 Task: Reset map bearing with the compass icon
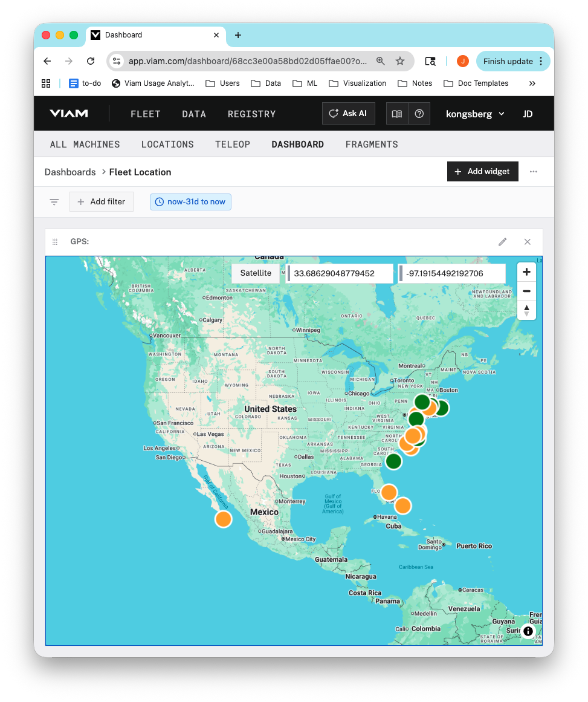(526, 310)
